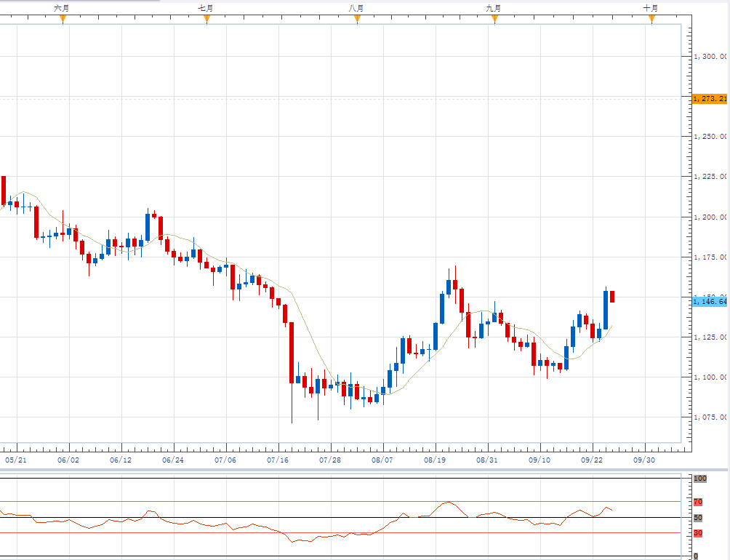This screenshot has width=730, height=560.
Task: Click the 1,200.00 price axis label
Action: (x=710, y=217)
